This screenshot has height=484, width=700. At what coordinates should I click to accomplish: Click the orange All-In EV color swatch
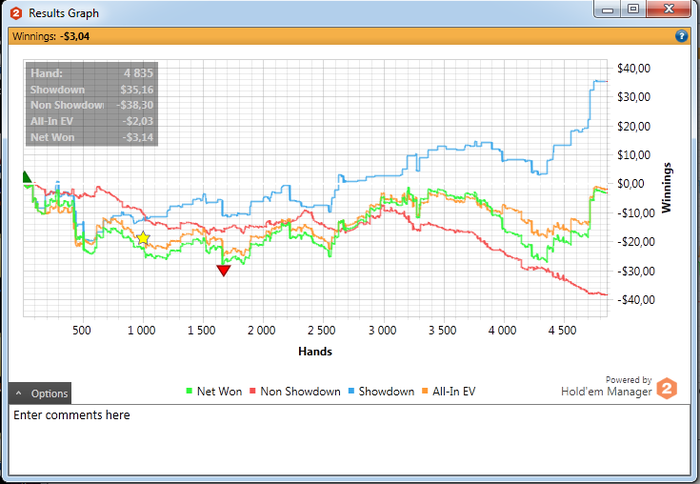click(425, 392)
